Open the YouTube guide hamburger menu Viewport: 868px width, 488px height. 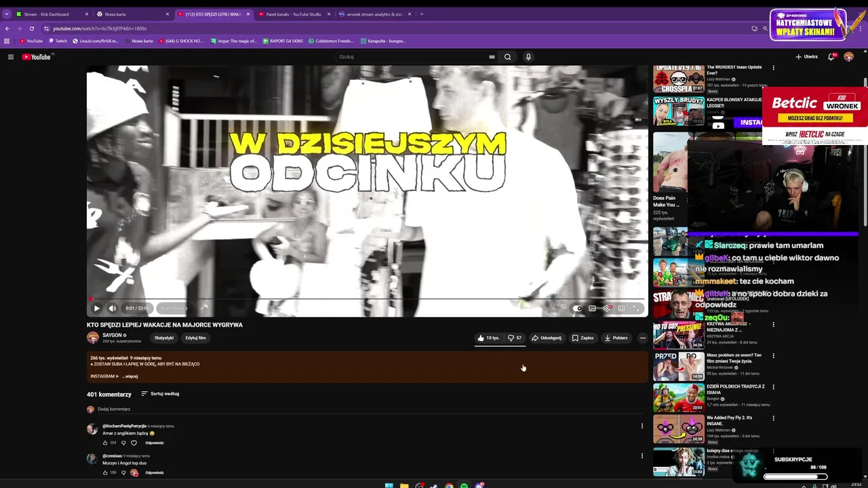click(x=11, y=57)
